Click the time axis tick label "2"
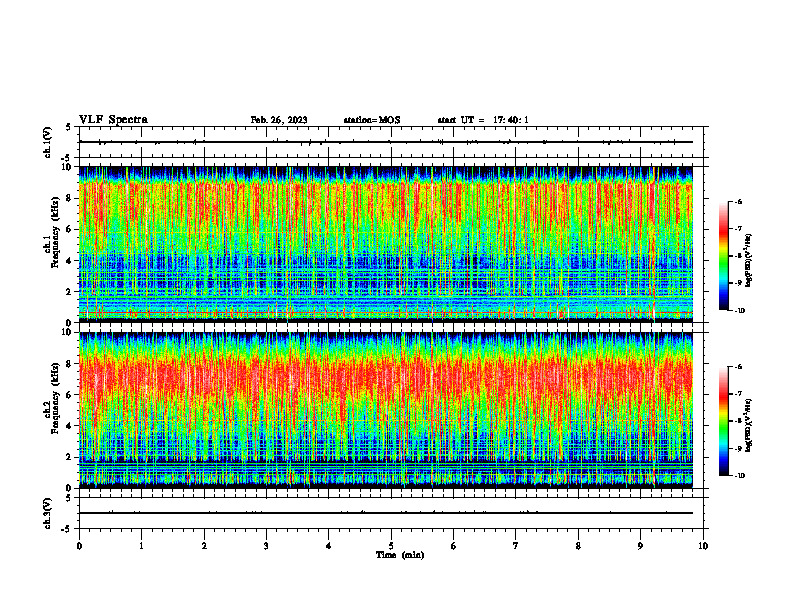 (204, 546)
